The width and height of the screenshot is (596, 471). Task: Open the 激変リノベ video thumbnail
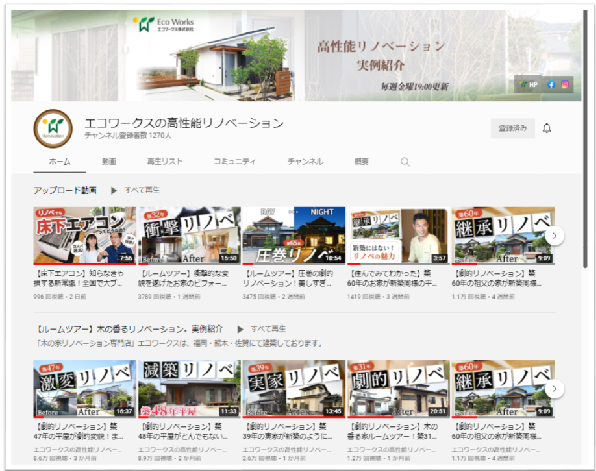(84, 389)
